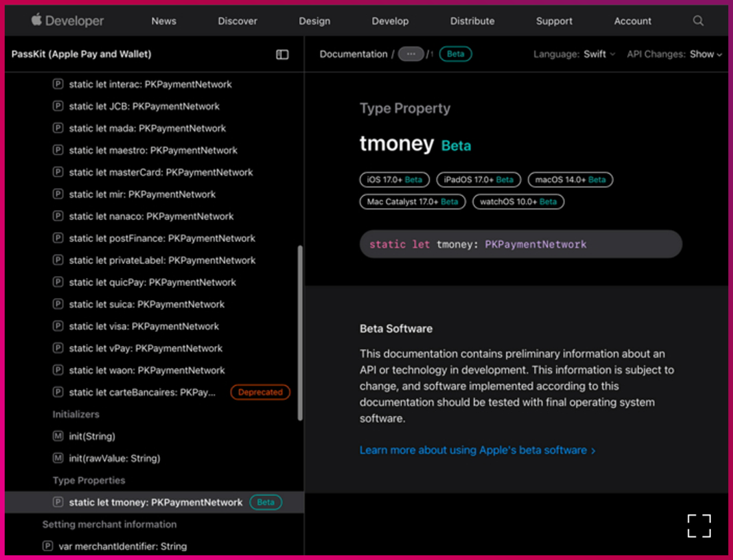This screenshot has height=560, width=733.
Task: Open the search magnifier icon
Action: tap(698, 21)
